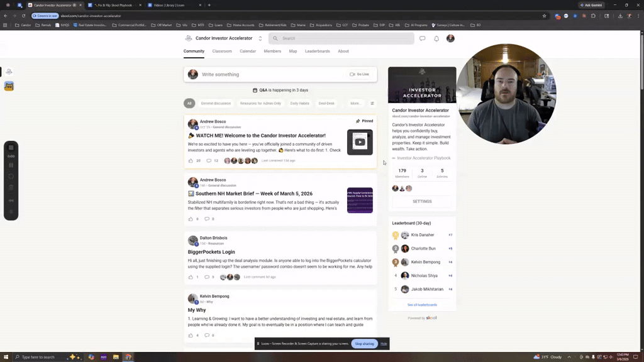The width and height of the screenshot is (644, 362).
Task: Switch to the Community tab
Action: click(194, 52)
